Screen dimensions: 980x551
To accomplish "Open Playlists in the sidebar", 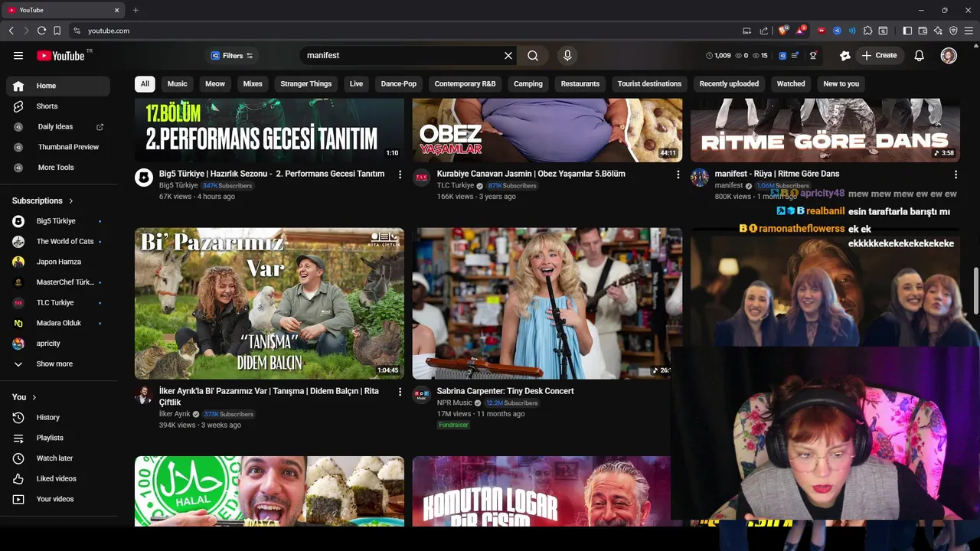I will click(x=58, y=438).
